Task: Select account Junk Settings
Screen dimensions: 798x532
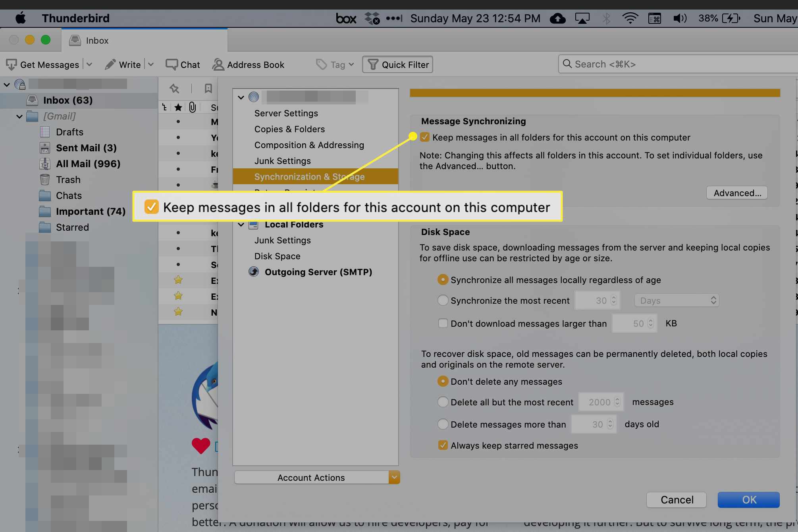Action: pyautogui.click(x=282, y=161)
